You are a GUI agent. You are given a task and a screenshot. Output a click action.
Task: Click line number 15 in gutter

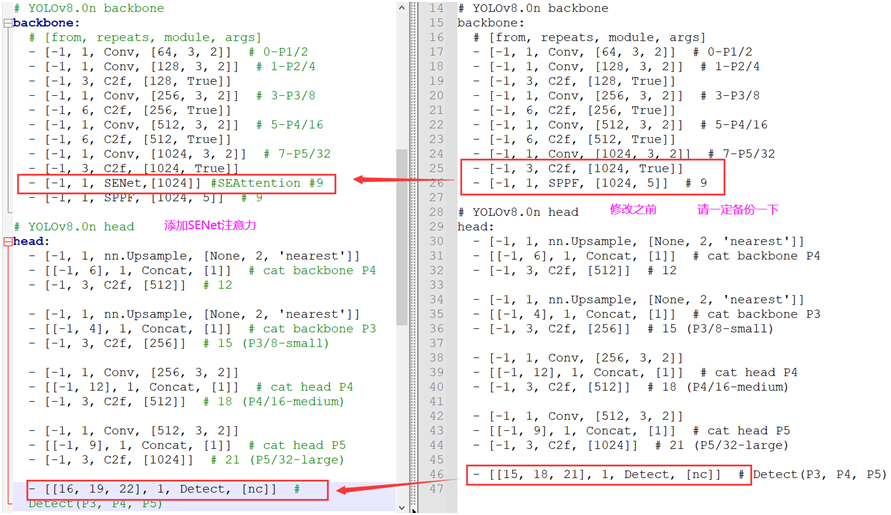tap(436, 23)
